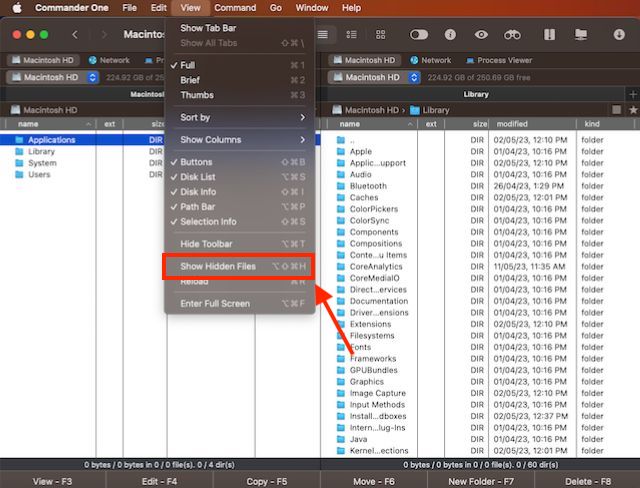This screenshot has height=488, width=640.
Task: Click the Quick Look eye icon
Action: point(481,35)
